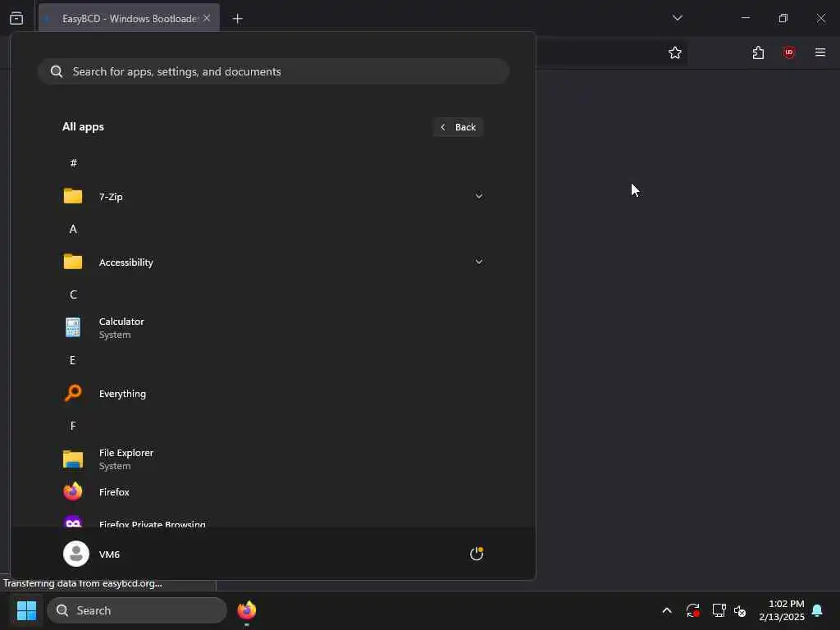Open Firefox View tab icon
The image size is (840, 630).
(16, 18)
